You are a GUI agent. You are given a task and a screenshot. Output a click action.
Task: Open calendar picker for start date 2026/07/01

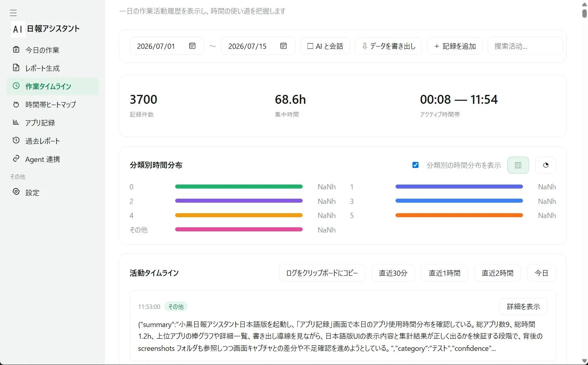(193, 46)
